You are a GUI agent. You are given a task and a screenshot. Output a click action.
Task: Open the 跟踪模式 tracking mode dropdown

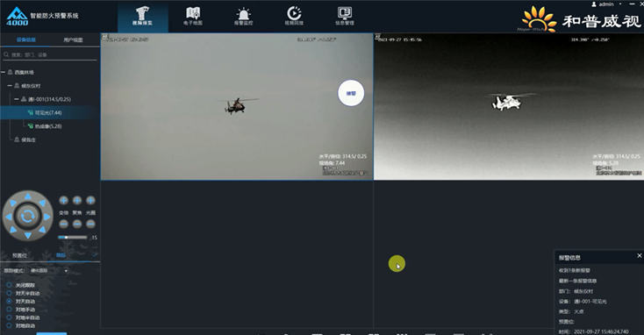click(x=49, y=271)
